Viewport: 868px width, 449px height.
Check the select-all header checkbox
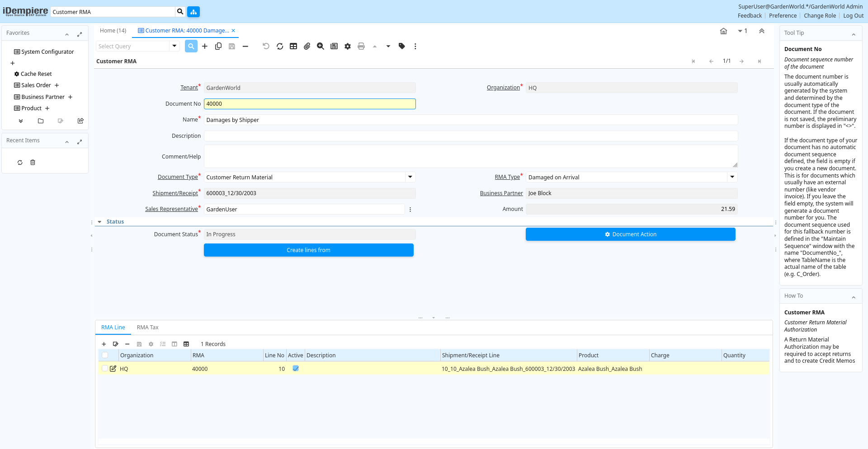click(105, 355)
